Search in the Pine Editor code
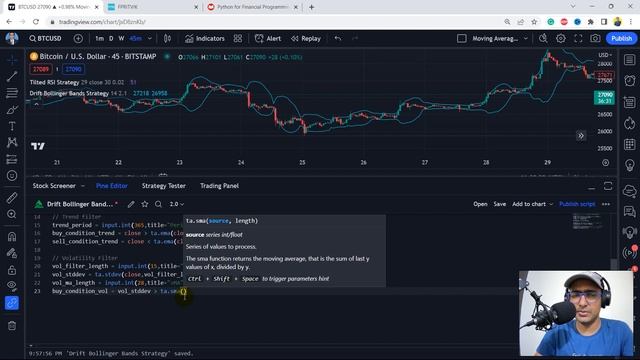Image resolution: width=640 pixels, height=360 pixels. pyautogui.click(x=158, y=204)
